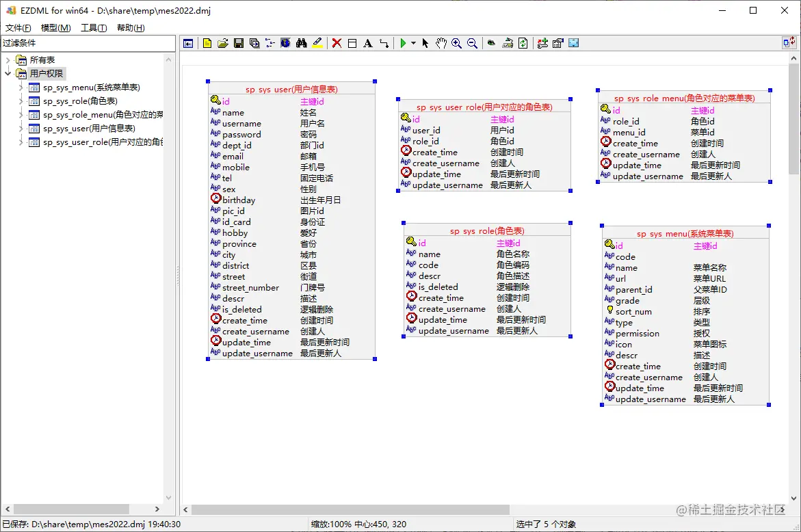Select the pointer arrow tool
The width and height of the screenshot is (801, 532).
[425, 43]
